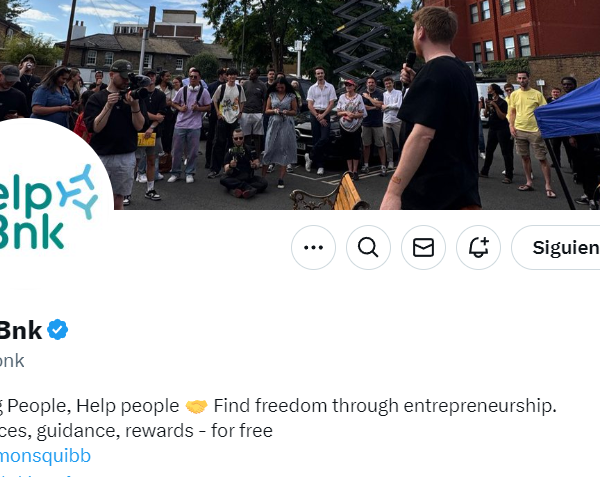Select the gray username handle below name
This screenshot has width=600, height=477.
pyautogui.click(x=12, y=361)
